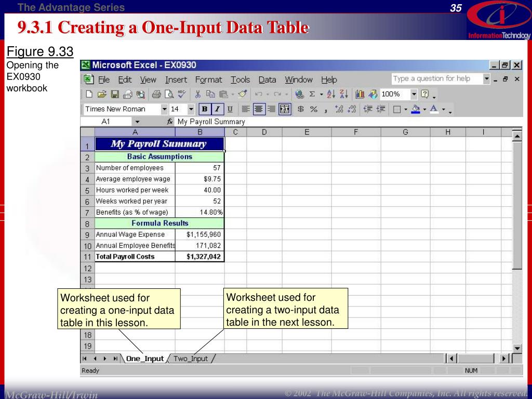This screenshot has height=399, width=532.
Task: Sort ascending with the A-Z icon
Action: point(331,95)
